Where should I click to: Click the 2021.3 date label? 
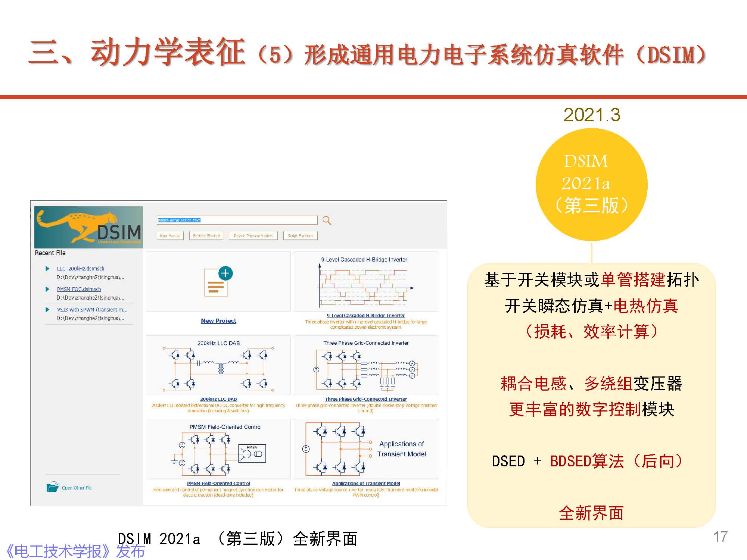592,115
